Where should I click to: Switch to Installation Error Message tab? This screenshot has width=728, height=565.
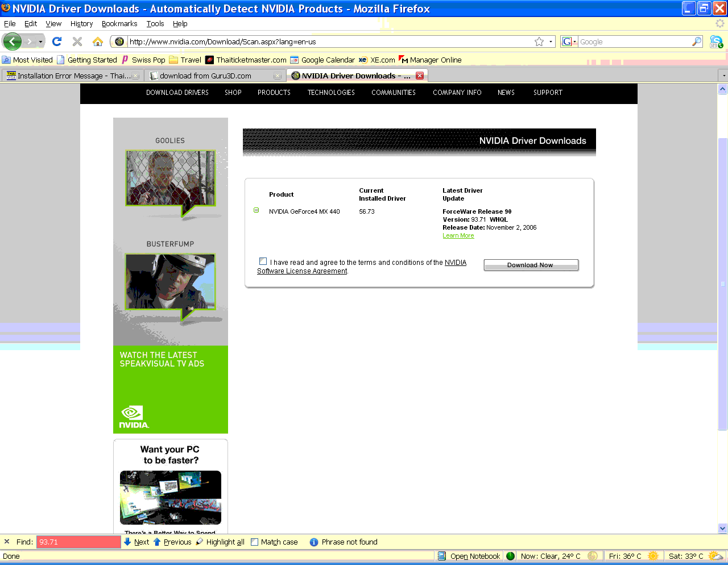tap(72, 76)
